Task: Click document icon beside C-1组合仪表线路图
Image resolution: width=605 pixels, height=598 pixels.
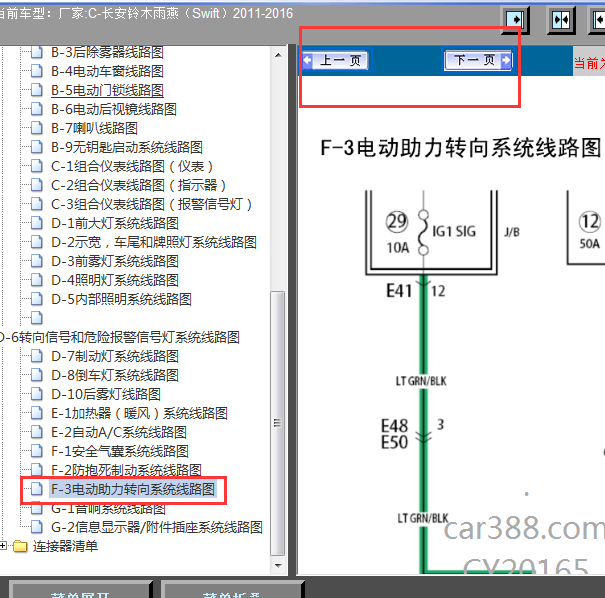Action: click(x=37, y=166)
